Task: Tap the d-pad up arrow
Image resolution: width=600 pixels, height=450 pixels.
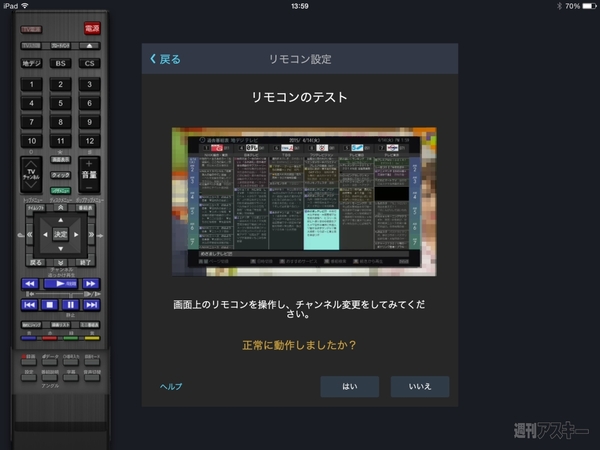Action: (x=60, y=220)
